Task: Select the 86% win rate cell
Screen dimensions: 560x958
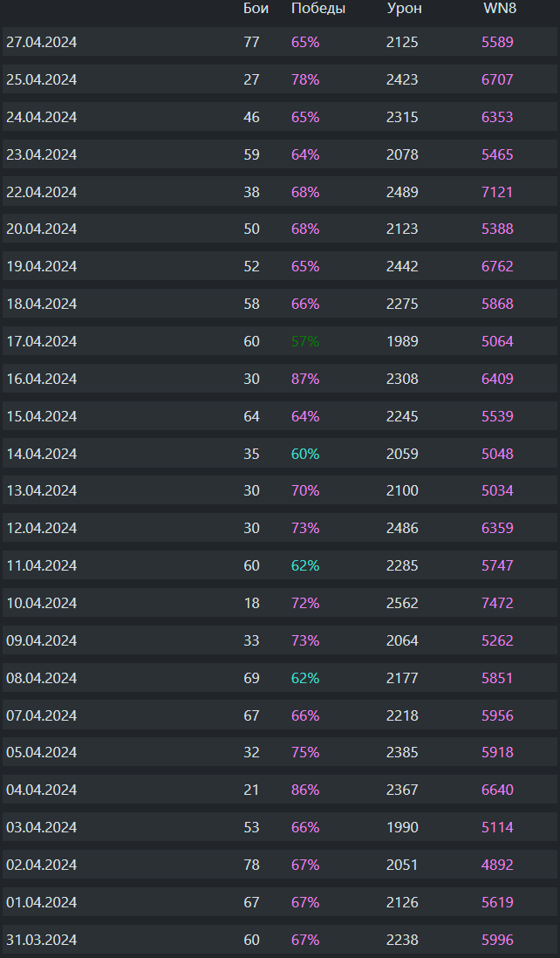Action: 305,790
